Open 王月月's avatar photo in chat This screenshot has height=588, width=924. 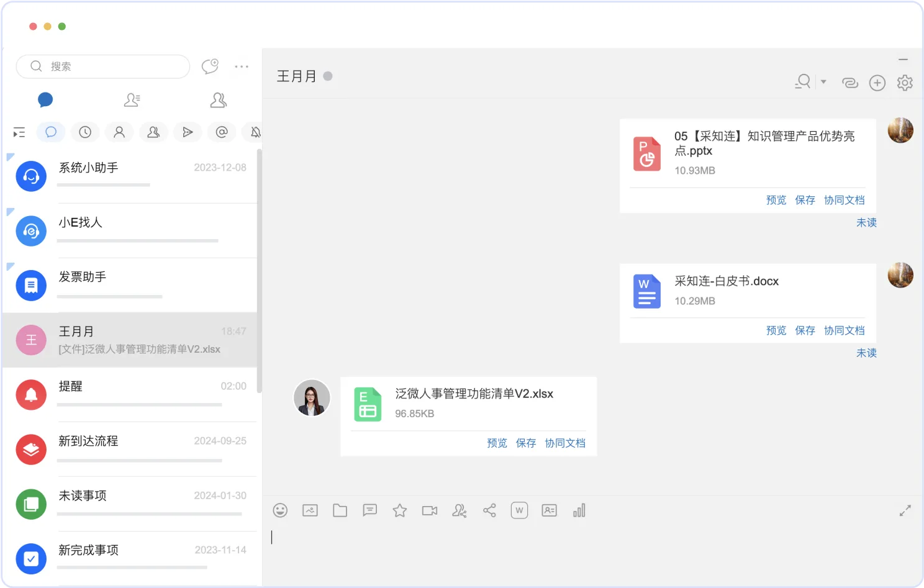pos(312,397)
